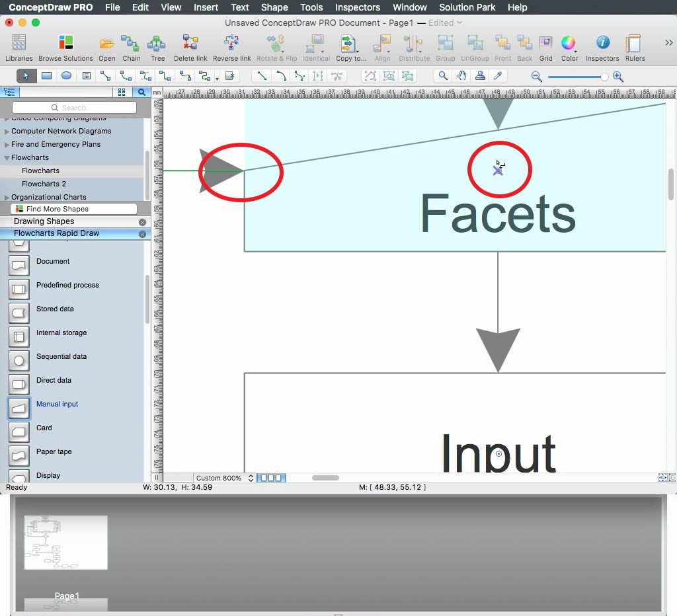Open the Inspectors panel
This screenshot has height=616, width=677.
pos(602,44)
